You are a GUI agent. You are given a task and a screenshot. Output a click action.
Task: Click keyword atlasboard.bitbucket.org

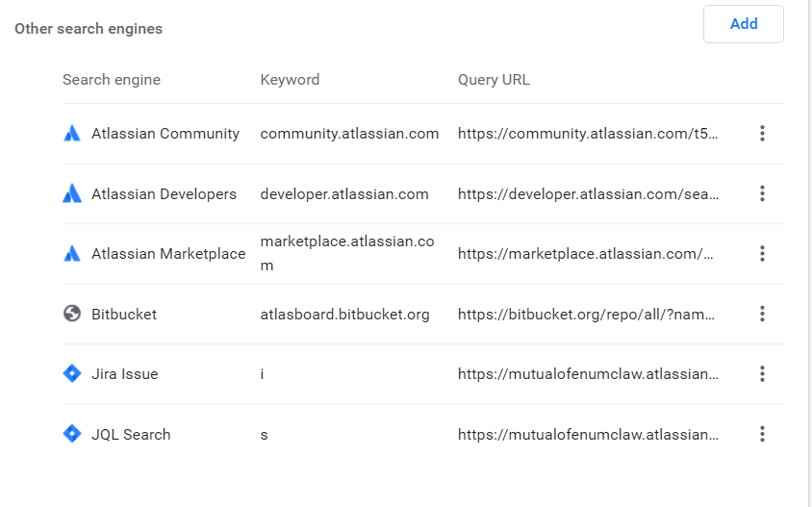click(344, 315)
